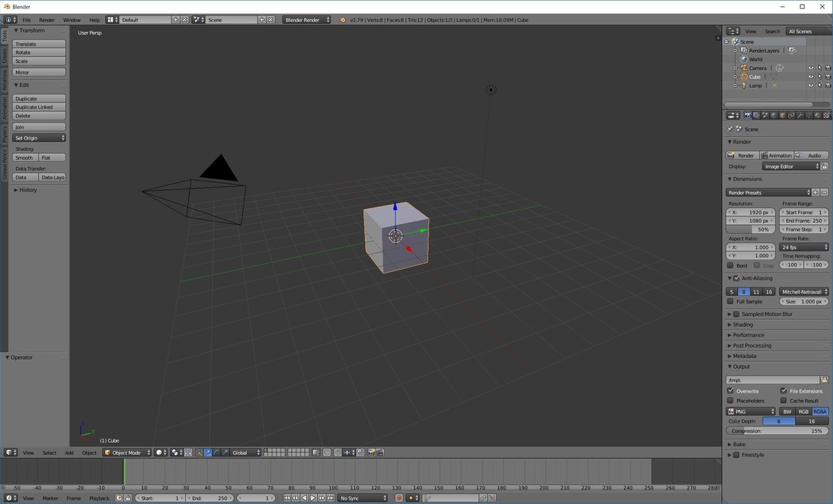
Task: Toggle Cube selectability arrow in outliner
Action: (x=820, y=77)
